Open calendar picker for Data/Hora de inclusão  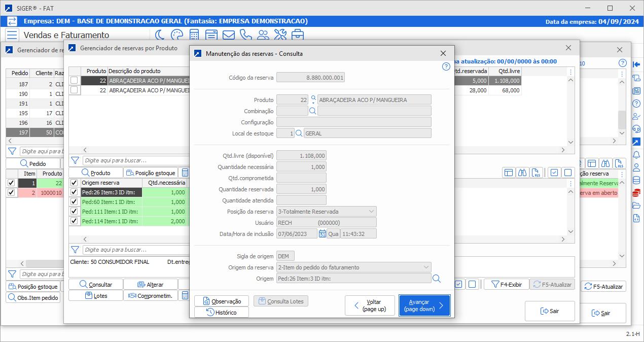(323, 234)
